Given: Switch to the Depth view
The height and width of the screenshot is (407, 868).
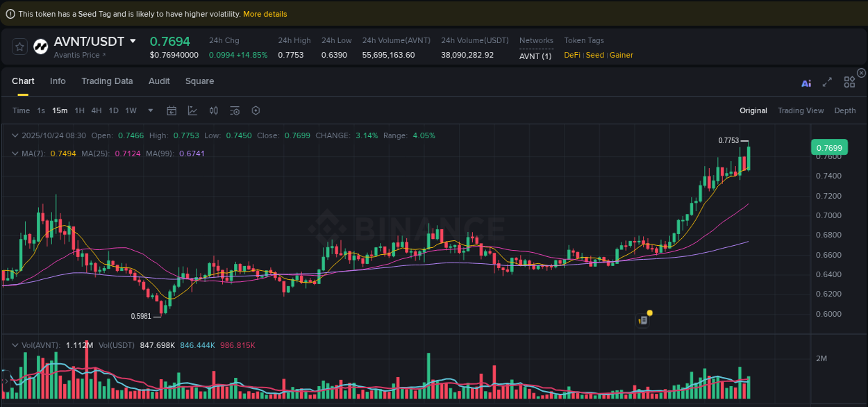Looking at the screenshot, I should point(845,110).
